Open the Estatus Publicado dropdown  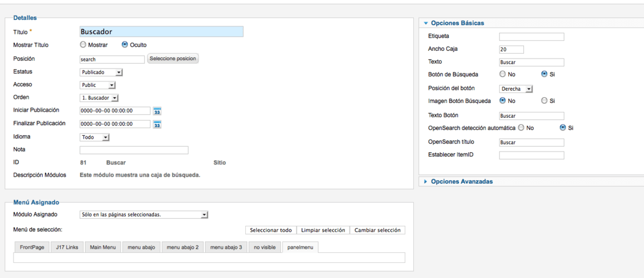click(101, 72)
